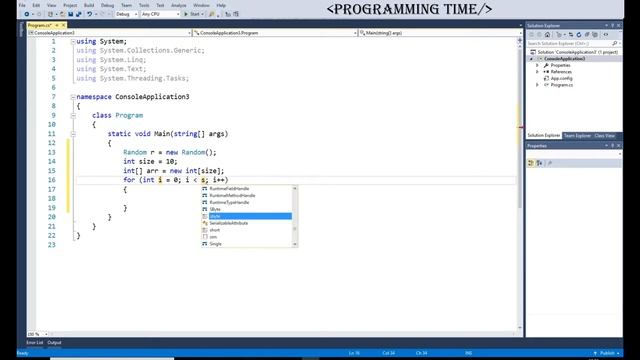This screenshot has width=640, height=360.
Task: Click the Save All toolbar icon
Action: click(x=79, y=14)
